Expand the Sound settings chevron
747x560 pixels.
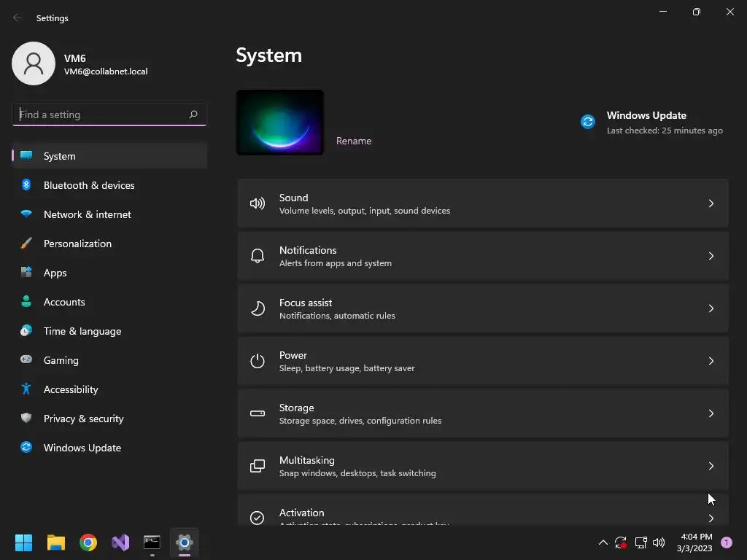click(711, 204)
